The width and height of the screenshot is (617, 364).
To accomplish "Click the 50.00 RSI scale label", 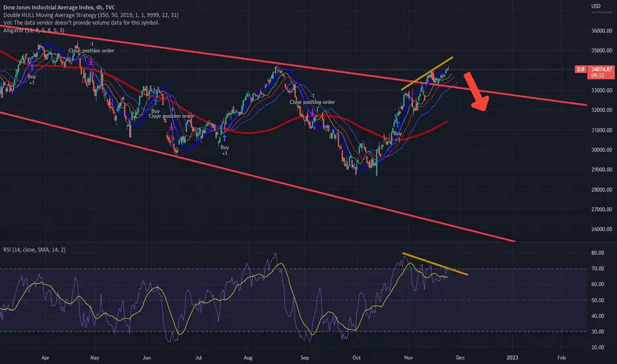I will tap(597, 300).
